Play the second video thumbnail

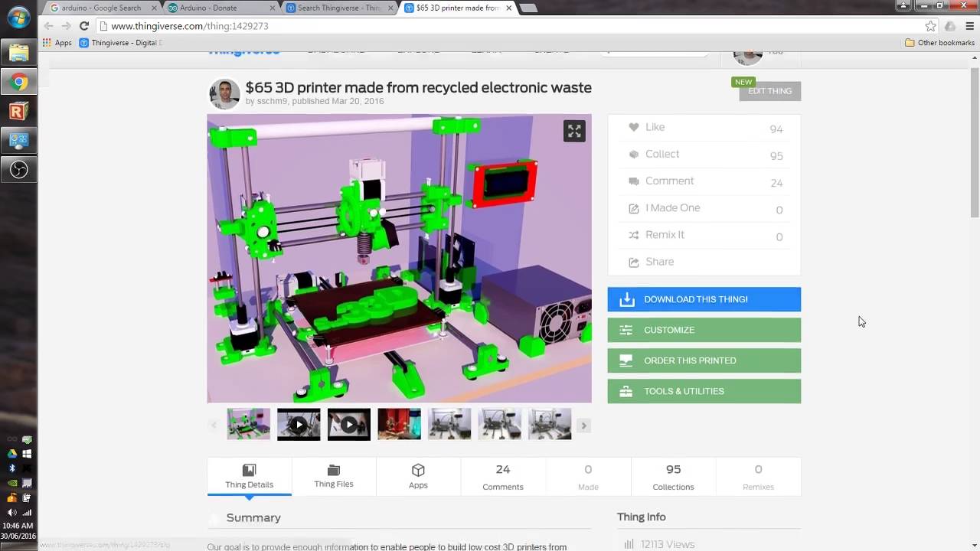[x=349, y=424]
